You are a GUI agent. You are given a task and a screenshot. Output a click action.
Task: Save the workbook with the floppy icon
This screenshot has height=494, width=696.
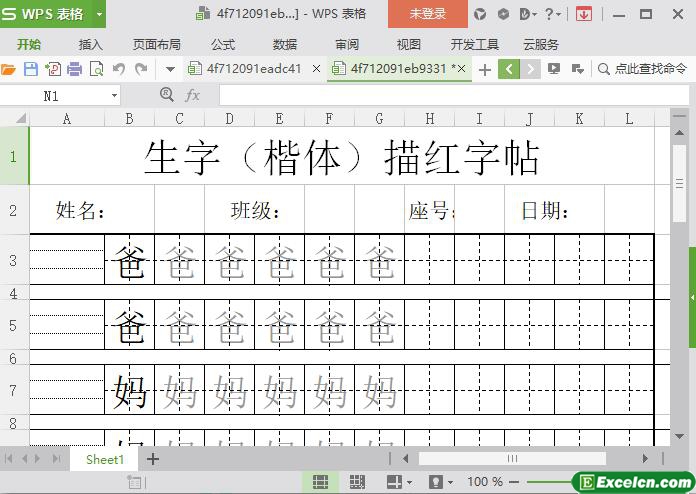click(31, 69)
